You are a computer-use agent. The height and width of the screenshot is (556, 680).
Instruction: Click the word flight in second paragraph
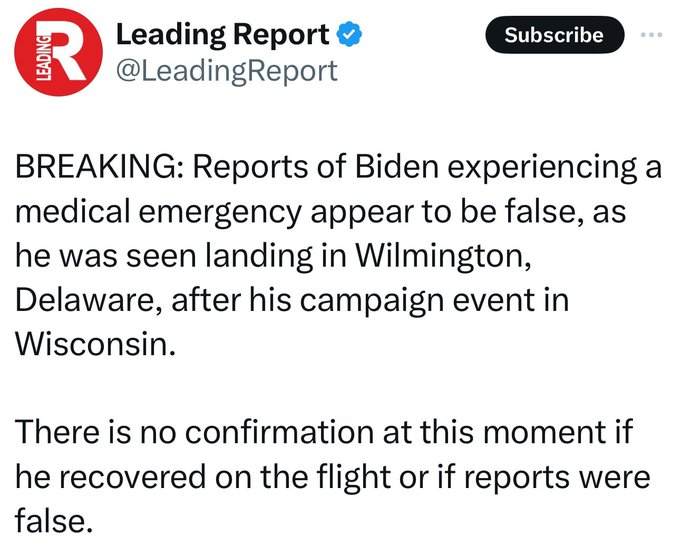click(353, 477)
